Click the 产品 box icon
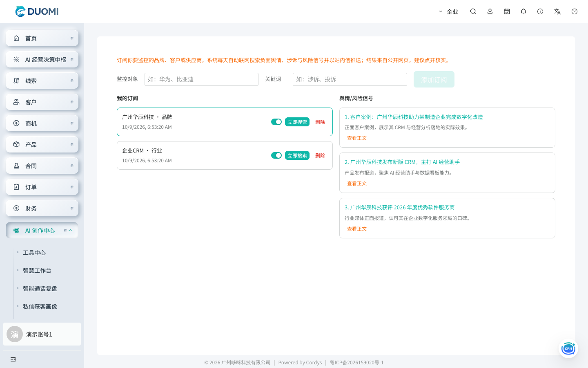This screenshot has height=368, width=588. [x=16, y=144]
